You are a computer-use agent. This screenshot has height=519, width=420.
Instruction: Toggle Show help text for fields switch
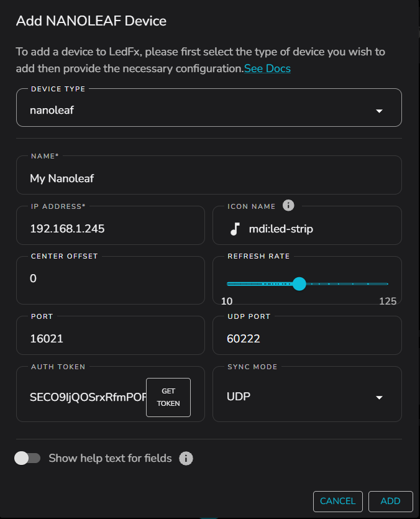(27, 459)
